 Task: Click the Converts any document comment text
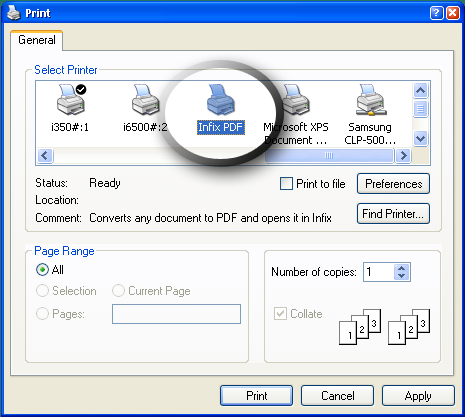tap(210, 218)
